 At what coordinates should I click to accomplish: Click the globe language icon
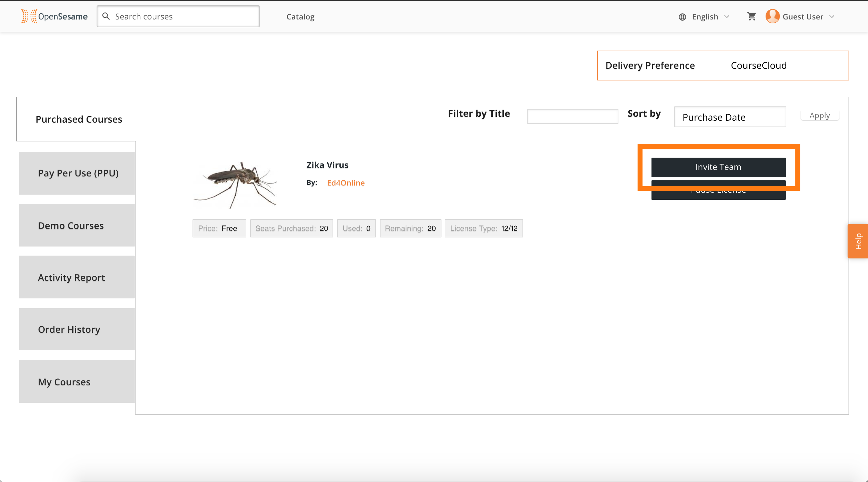(x=682, y=17)
